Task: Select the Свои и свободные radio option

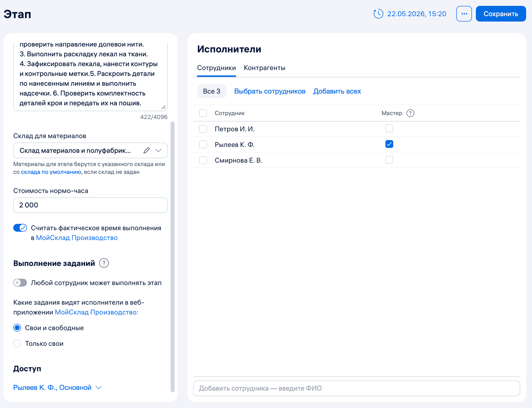Action: pos(17,328)
